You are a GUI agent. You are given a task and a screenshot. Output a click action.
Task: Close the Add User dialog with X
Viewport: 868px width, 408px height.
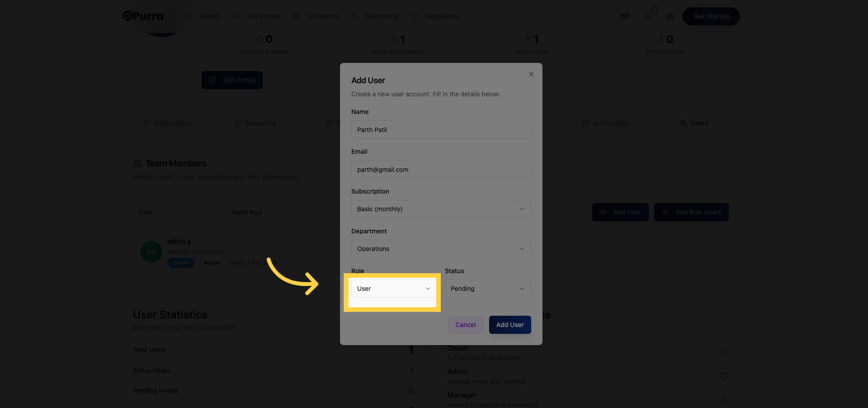pos(531,74)
